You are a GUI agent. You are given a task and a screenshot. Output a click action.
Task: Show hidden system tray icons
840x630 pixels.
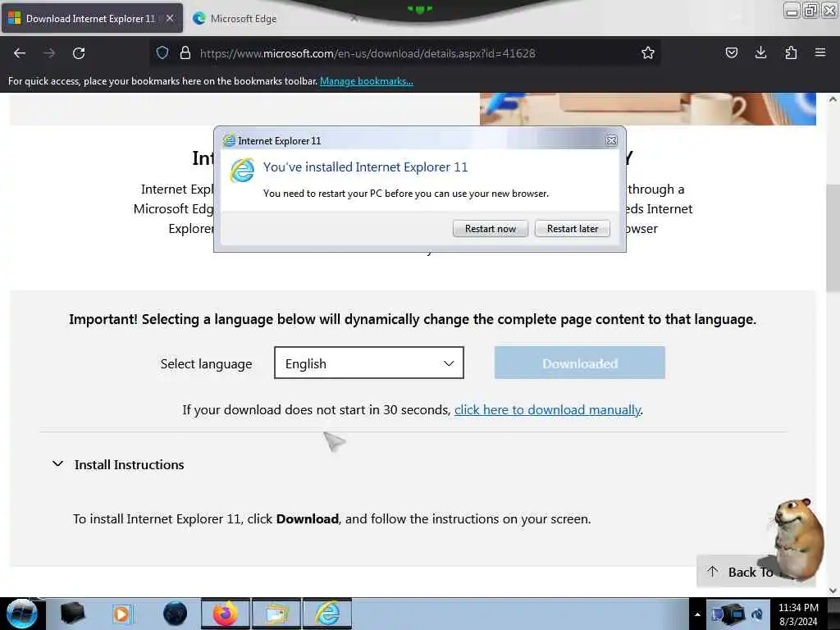(697, 614)
